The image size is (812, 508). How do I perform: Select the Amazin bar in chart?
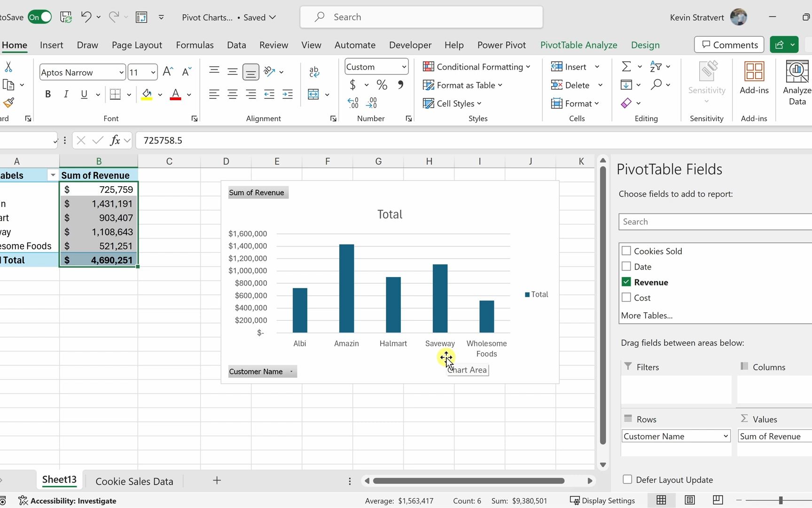[346, 288]
